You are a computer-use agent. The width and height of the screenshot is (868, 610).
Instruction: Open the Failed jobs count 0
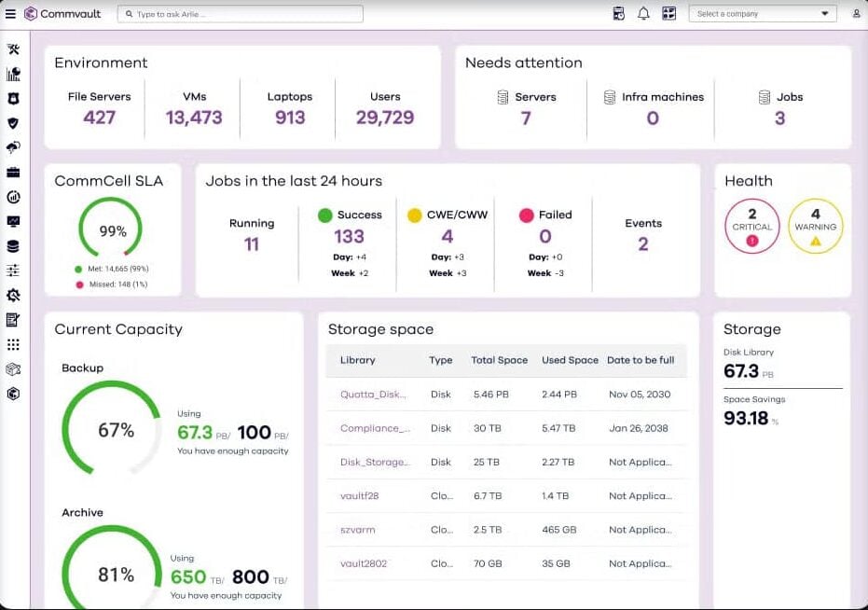545,237
